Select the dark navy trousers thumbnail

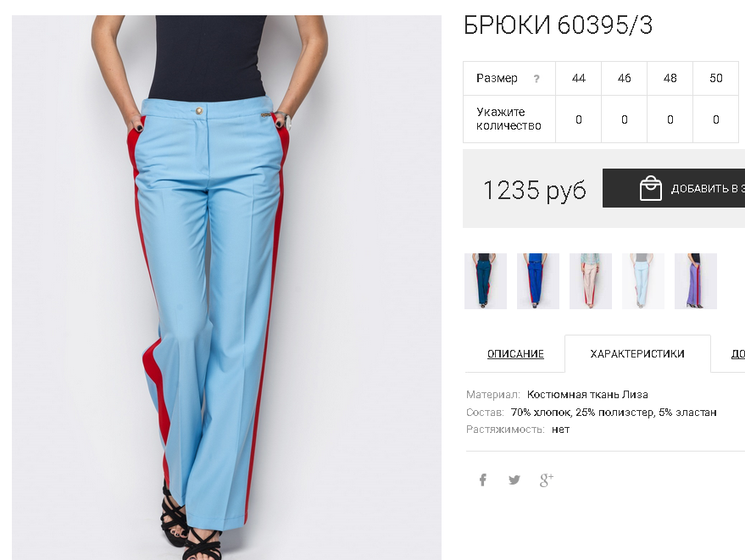click(486, 281)
